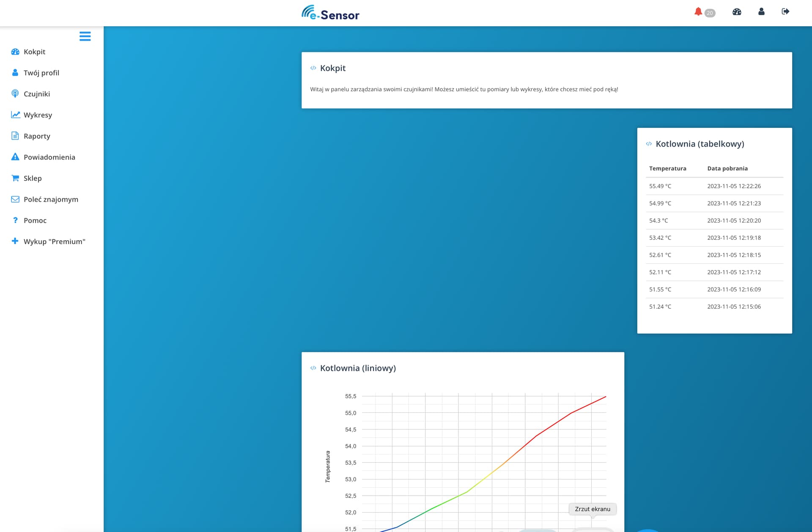The width and height of the screenshot is (812, 532).
Task: Click the logout arrow icon
Action: tap(785, 12)
